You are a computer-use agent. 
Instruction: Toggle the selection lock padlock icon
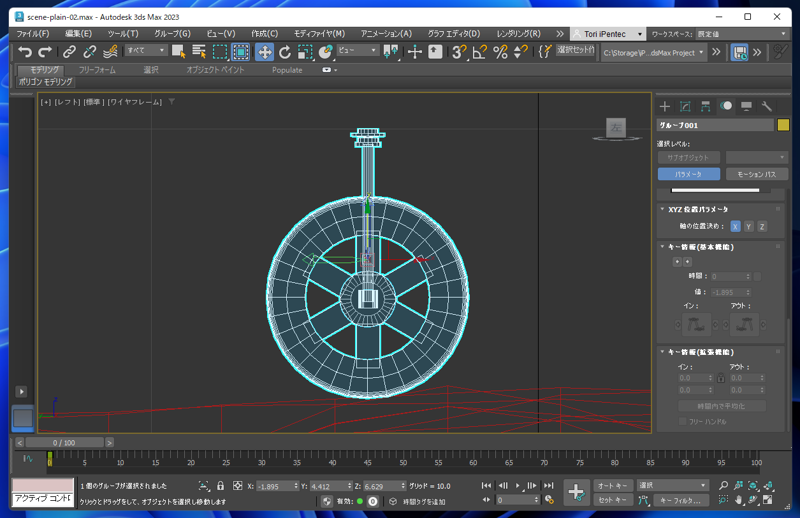coord(220,486)
